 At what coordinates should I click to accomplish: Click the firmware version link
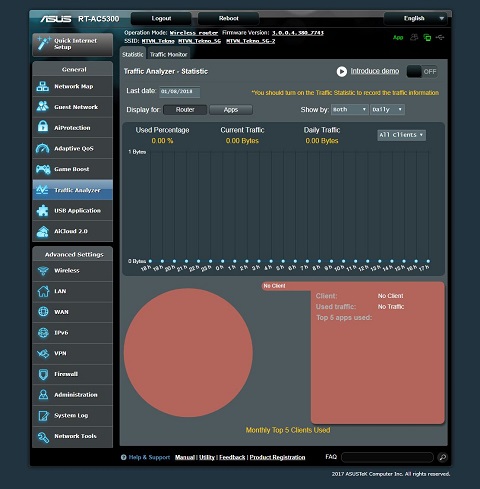point(298,33)
